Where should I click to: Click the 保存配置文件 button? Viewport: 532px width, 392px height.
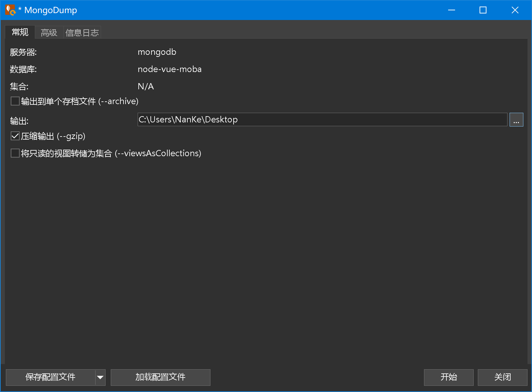50,377
